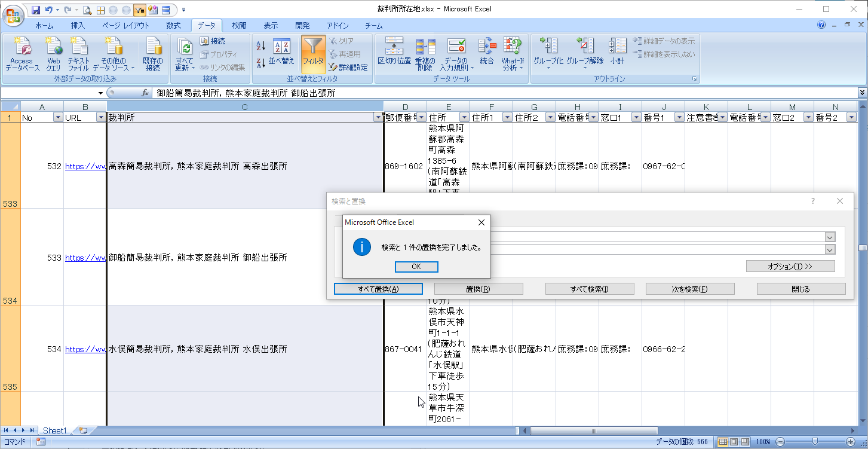Open Text to Columns tool
868x449 pixels.
coord(394,53)
